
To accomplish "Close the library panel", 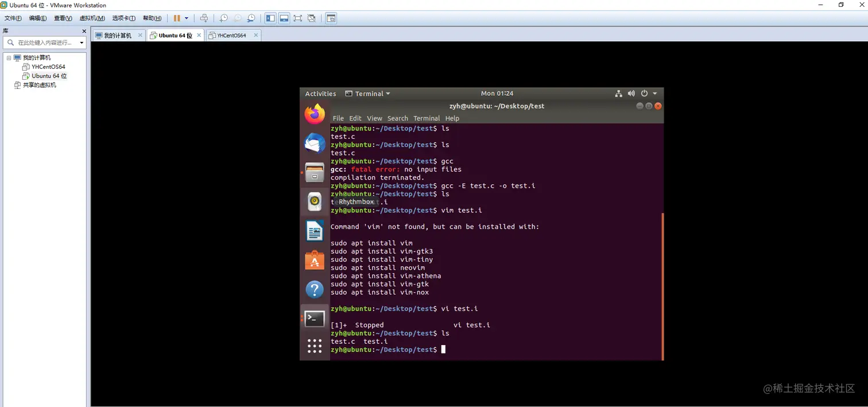I will tap(84, 31).
